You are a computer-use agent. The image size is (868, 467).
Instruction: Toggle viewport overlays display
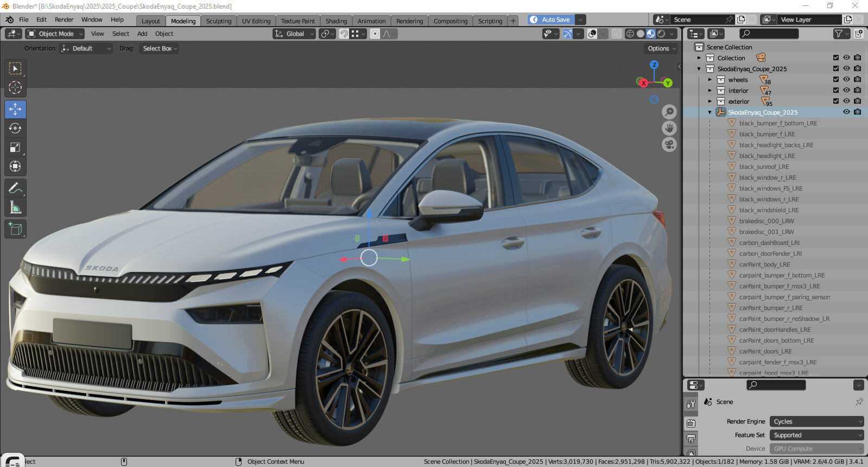pos(592,34)
